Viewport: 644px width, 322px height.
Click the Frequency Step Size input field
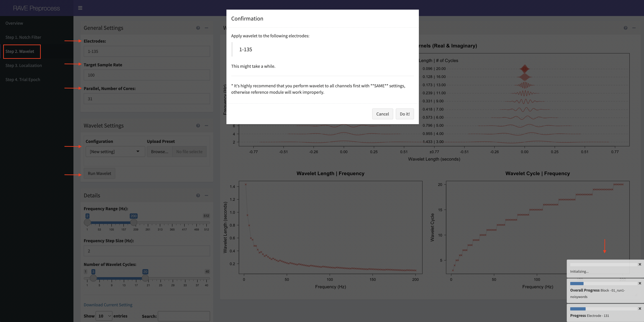coord(147,251)
